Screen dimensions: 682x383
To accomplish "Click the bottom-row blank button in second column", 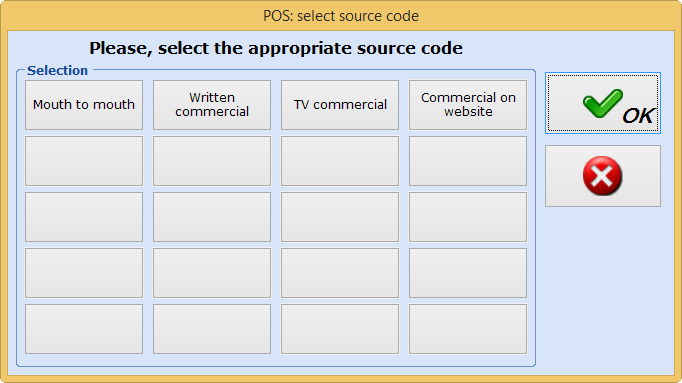I will [212, 329].
